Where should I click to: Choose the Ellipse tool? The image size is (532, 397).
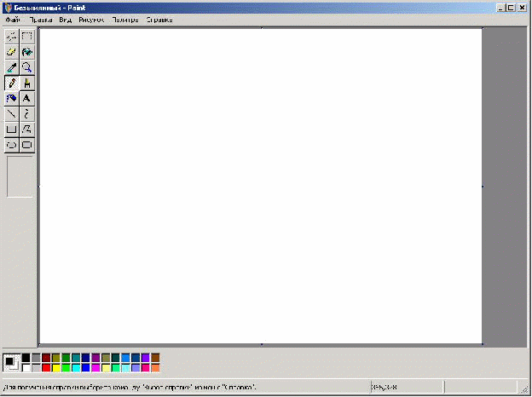pos(12,145)
